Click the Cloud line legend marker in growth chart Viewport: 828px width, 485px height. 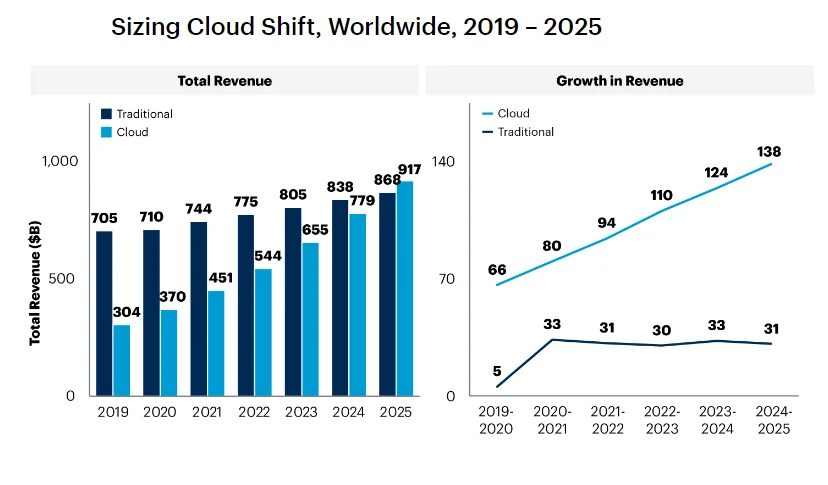[x=487, y=114]
